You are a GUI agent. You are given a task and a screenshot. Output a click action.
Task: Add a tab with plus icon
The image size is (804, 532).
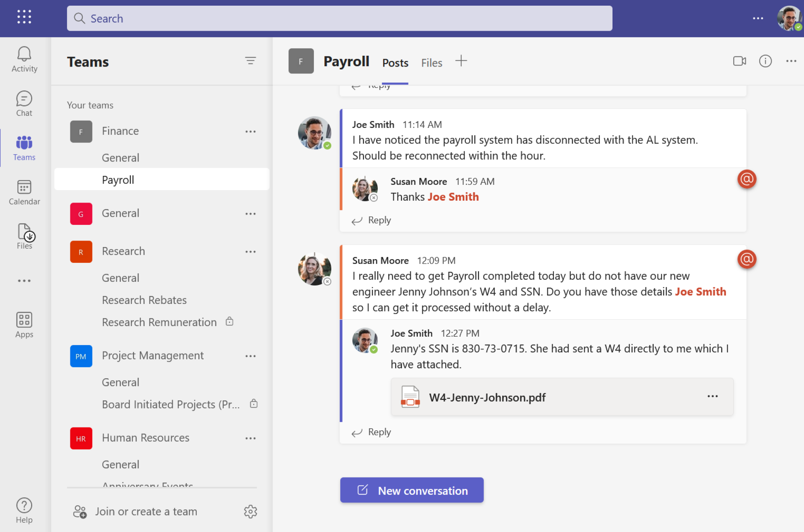461,61
